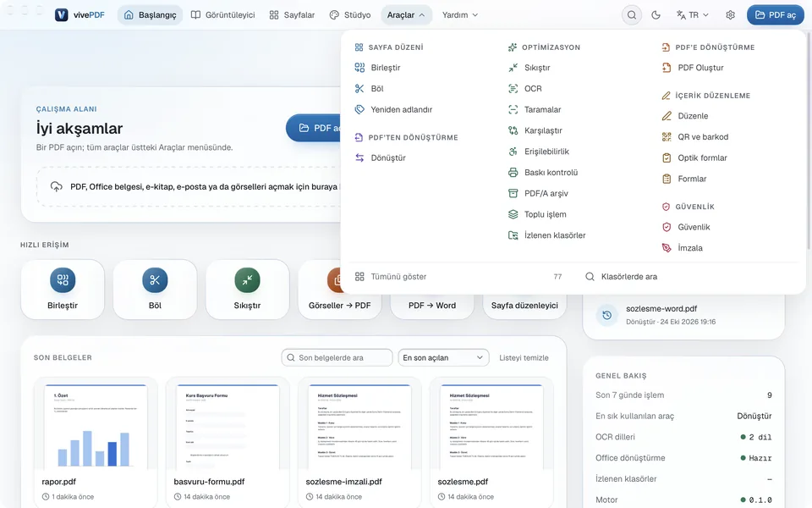The height and width of the screenshot is (508, 812).
Task: Open the TR language selector
Action: (693, 15)
